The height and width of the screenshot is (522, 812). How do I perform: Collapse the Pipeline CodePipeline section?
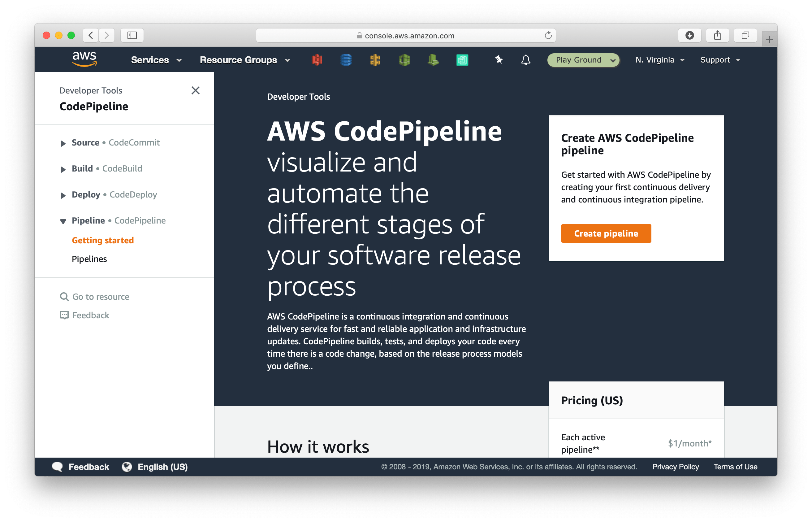(63, 221)
